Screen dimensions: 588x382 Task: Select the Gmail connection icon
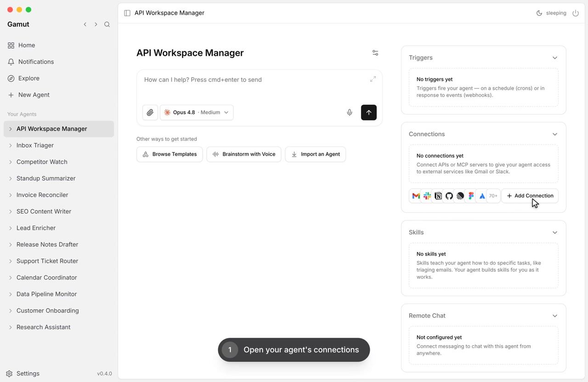pyautogui.click(x=416, y=196)
